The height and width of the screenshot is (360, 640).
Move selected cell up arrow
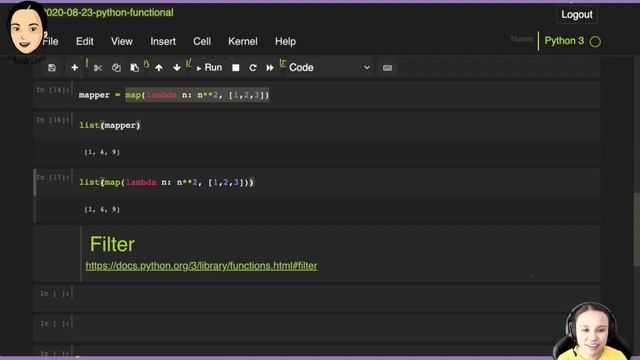[159, 68]
